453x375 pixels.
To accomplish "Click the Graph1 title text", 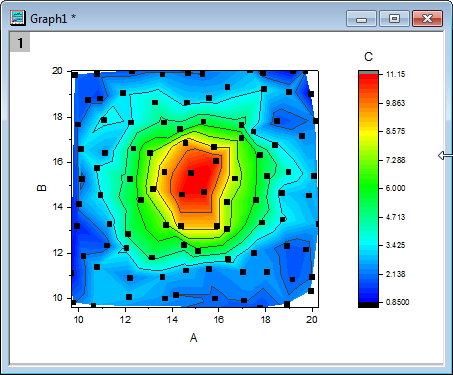I will click(53, 19).
